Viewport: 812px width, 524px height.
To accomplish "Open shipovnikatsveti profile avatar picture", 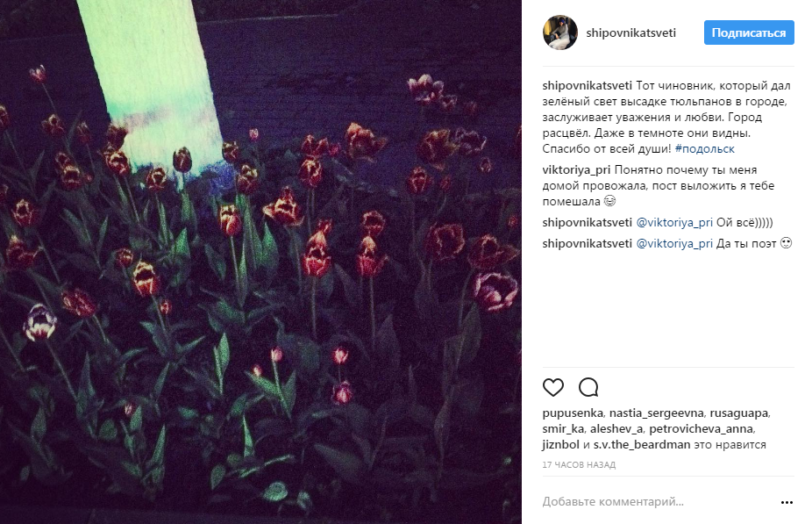I will coord(559,32).
